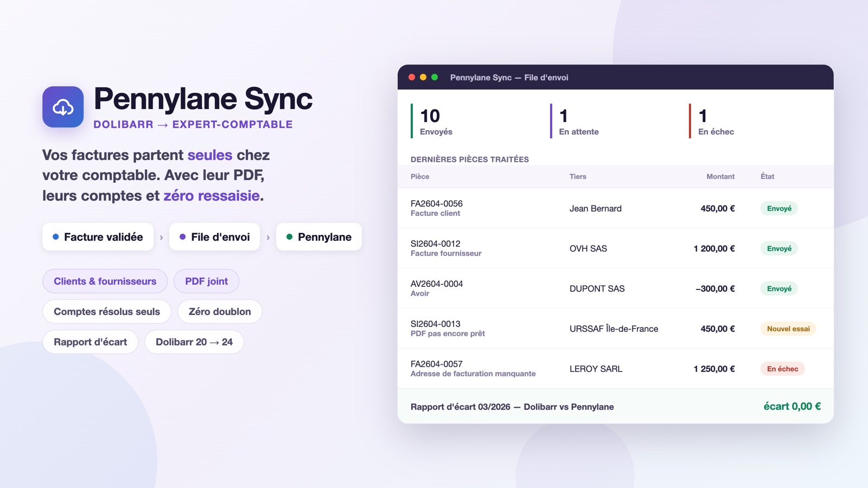Click the DOLIBARR → EXPERT-COMPTABLE subtitle
The width and height of the screenshot is (868, 488).
(193, 125)
